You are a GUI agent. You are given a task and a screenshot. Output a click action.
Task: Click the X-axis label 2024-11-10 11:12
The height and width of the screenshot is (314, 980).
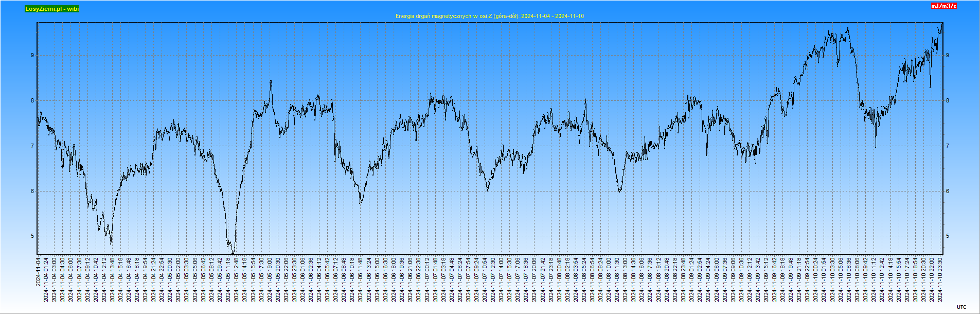(874, 279)
